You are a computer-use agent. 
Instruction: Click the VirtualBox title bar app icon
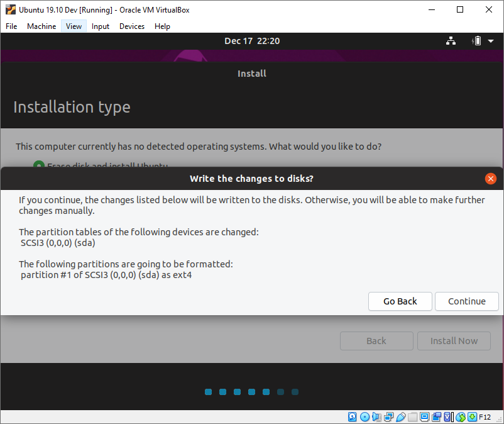[10, 9]
